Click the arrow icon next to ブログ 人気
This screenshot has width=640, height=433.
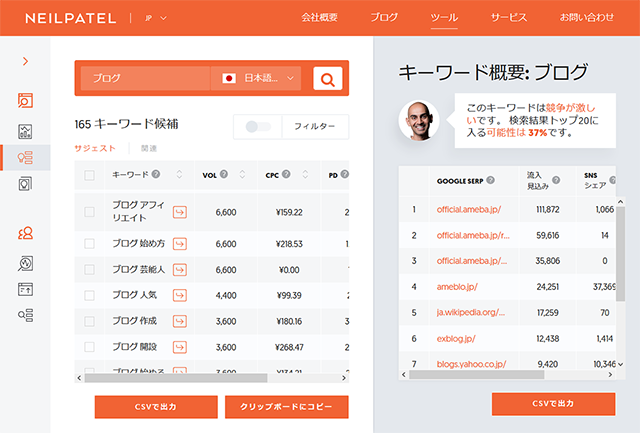tap(180, 295)
